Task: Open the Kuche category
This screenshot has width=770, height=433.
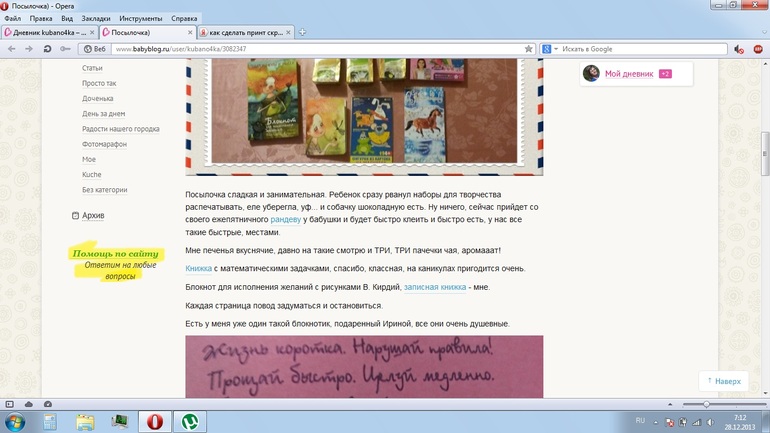Action: click(92, 174)
